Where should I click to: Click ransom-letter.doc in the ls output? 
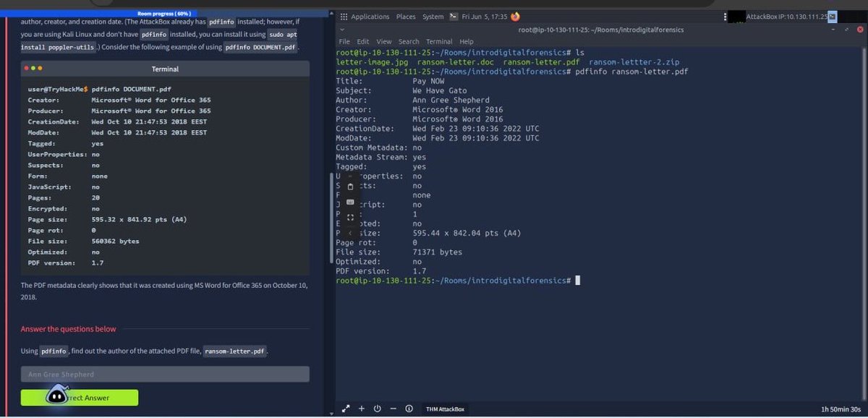(x=456, y=62)
